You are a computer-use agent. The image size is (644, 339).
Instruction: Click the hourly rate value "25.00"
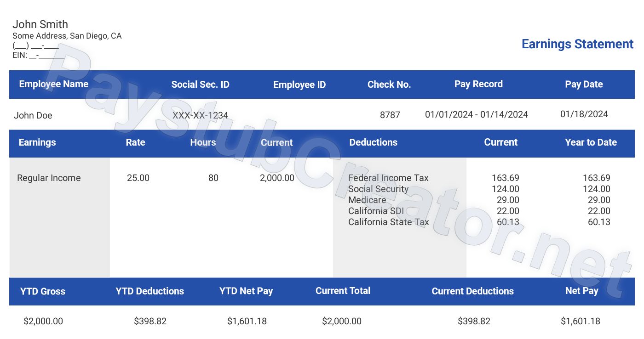click(x=138, y=178)
